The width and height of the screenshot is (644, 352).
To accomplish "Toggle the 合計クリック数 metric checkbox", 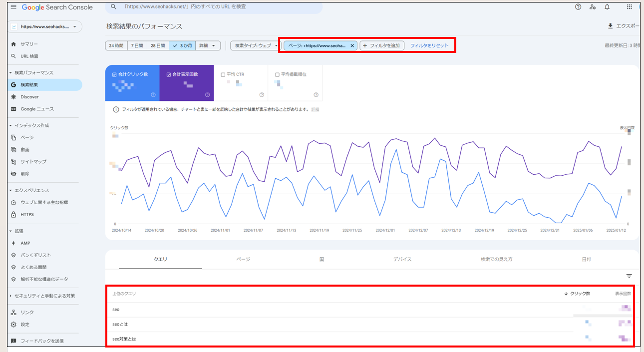I will coord(114,74).
